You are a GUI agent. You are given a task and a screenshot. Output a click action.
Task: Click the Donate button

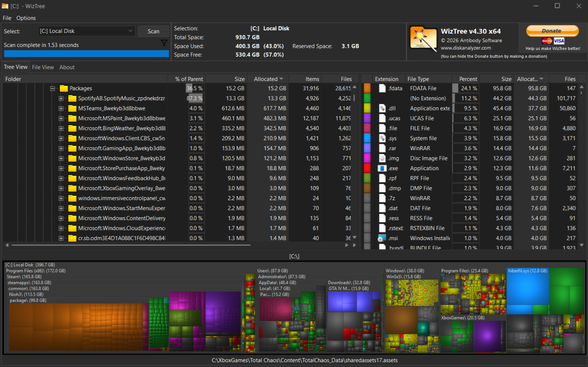pyautogui.click(x=552, y=31)
